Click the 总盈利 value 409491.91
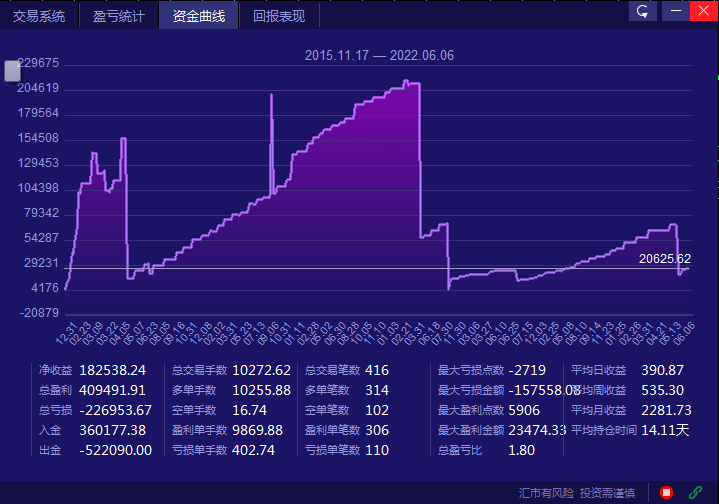The height and width of the screenshot is (504, 719). [x=112, y=390]
